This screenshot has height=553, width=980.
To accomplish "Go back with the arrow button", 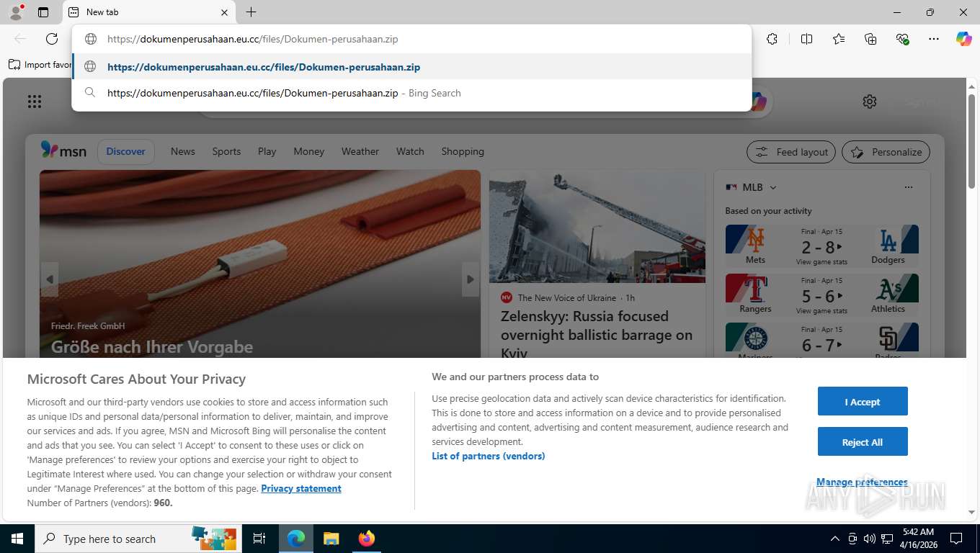I will (x=20, y=39).
